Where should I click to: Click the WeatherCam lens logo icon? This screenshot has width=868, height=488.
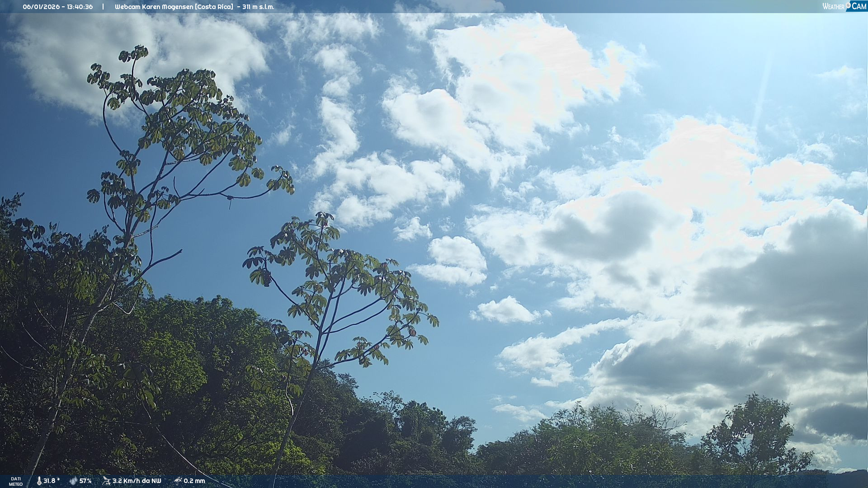848,5
